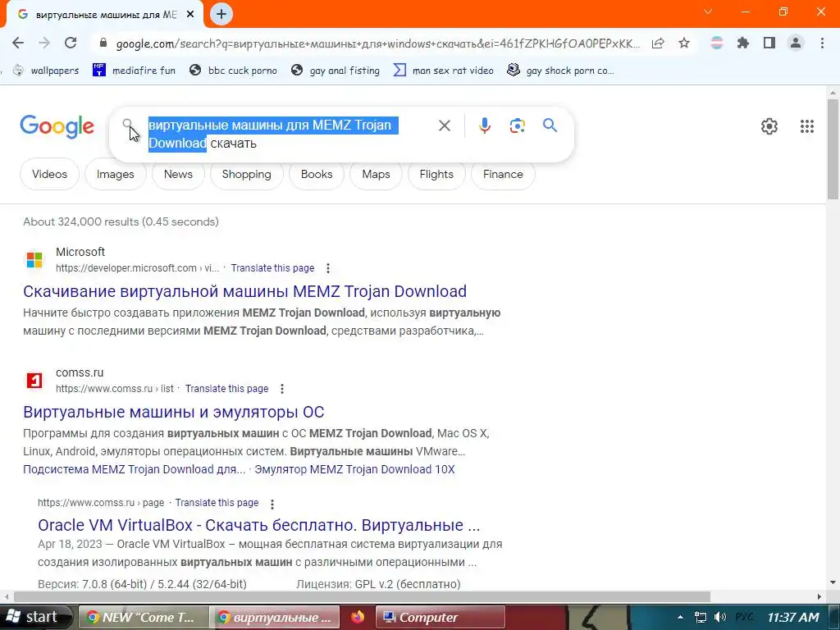The height and width of the screenshot is (630, 840).
Task: Toggle the browser side panel
Action: [769, 43]
